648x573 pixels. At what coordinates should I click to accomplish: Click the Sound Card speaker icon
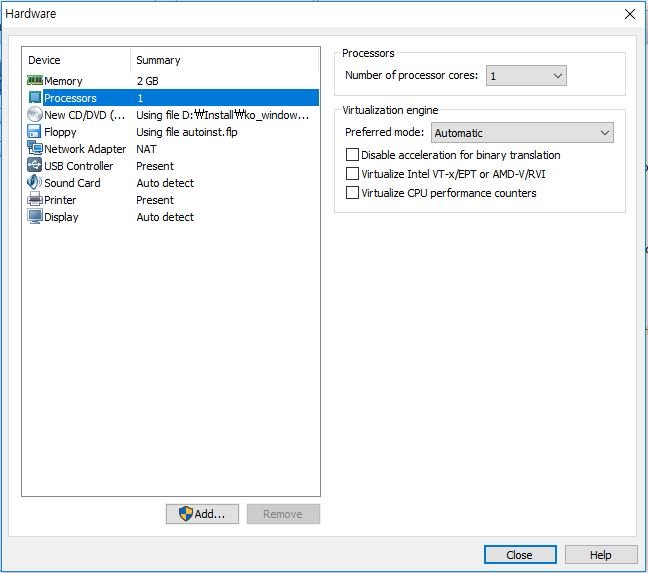coord(35,183)
